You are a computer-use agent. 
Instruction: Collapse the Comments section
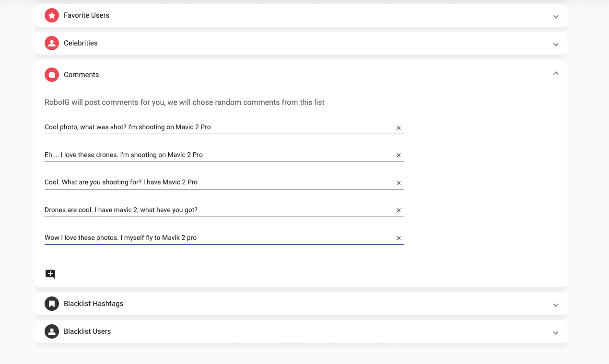pos(556,74)
